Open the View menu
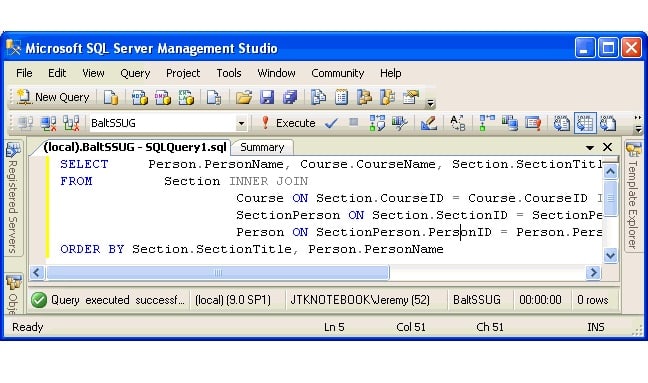 pyautogui.click(x=93, y=73)
